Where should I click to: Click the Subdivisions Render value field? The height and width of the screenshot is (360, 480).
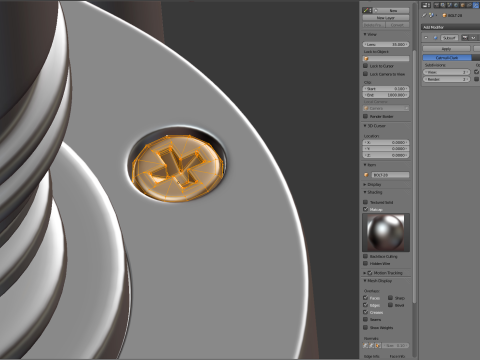(x=447, y=79)
